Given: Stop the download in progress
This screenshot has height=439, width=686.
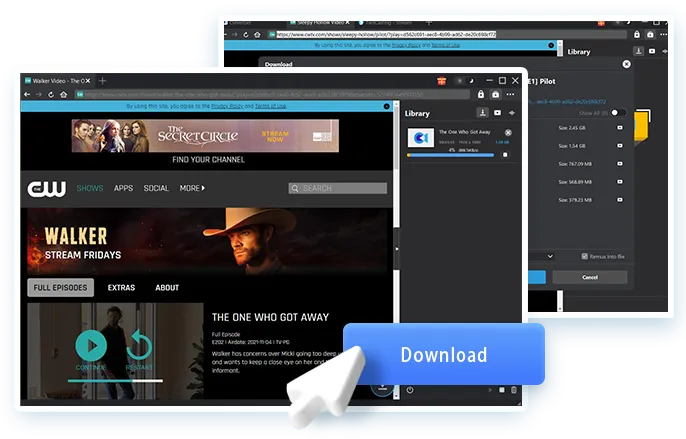Looking at the screenshot, I should tap(505, 155).
